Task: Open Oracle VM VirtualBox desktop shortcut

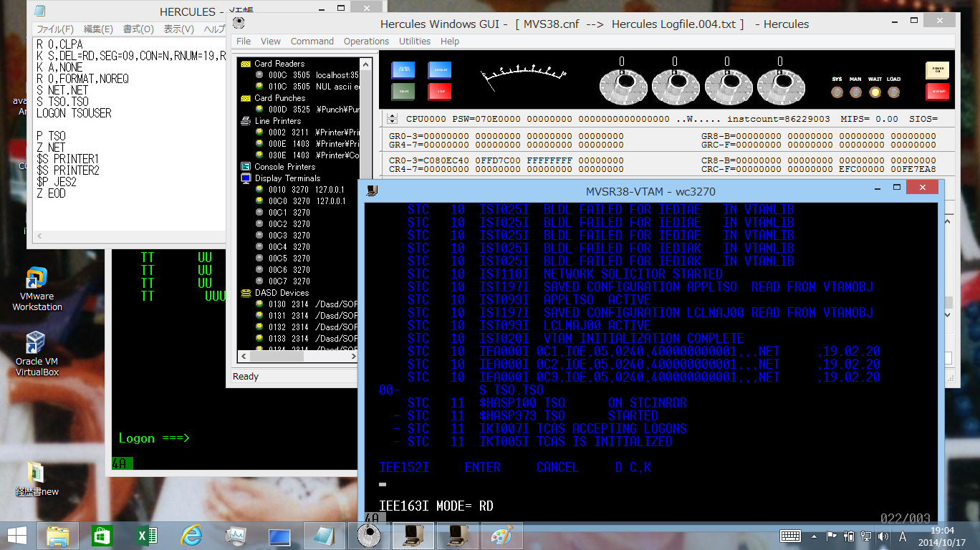Action: 37,354
